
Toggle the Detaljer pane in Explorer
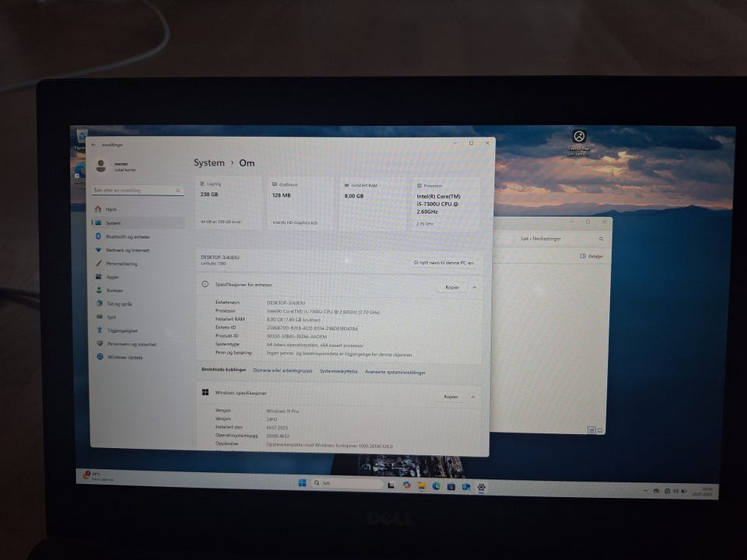point(591,256)
